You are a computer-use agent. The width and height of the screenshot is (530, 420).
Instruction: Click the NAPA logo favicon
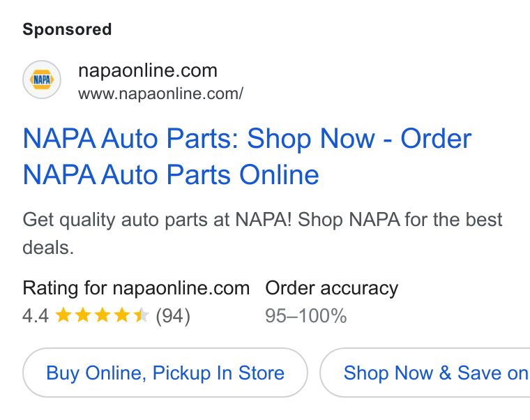(x=42, y=80)
